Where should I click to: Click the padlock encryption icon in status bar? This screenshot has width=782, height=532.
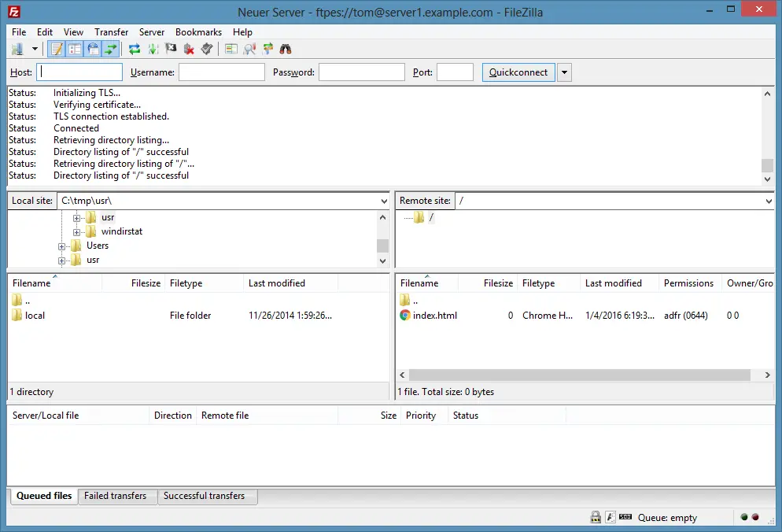[596, 517]
